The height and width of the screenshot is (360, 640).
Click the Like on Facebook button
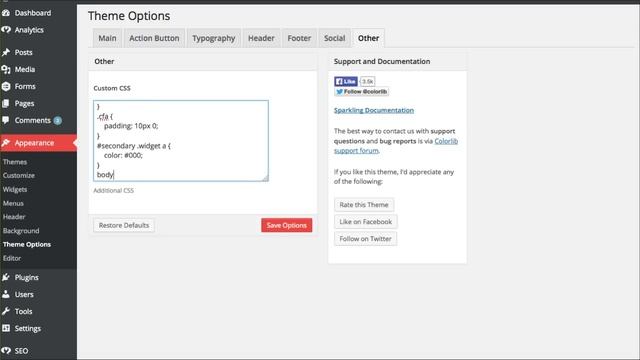(366, 222)
